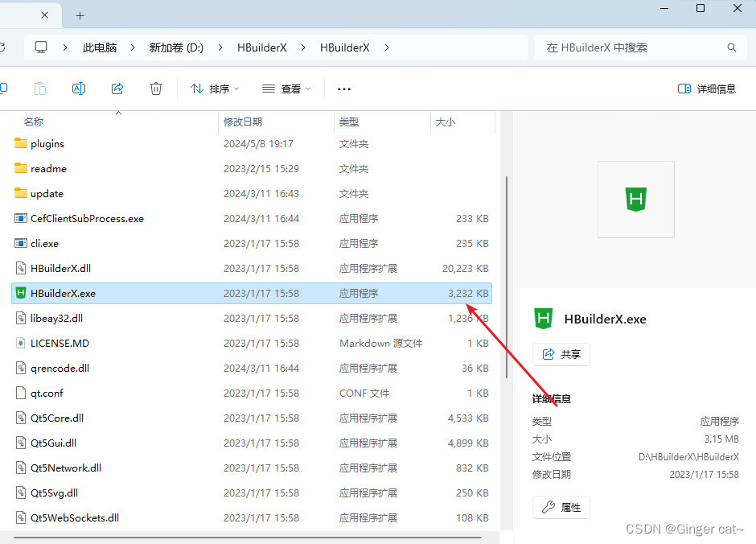Click the 3.15 MB size value
756x544 pixels.
click(721, 439)
